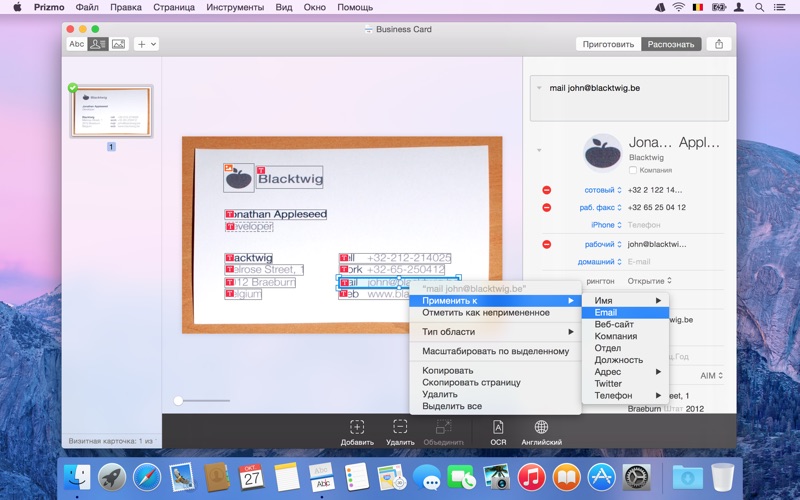Change the раб. факс label dropdown

(601, 207)
